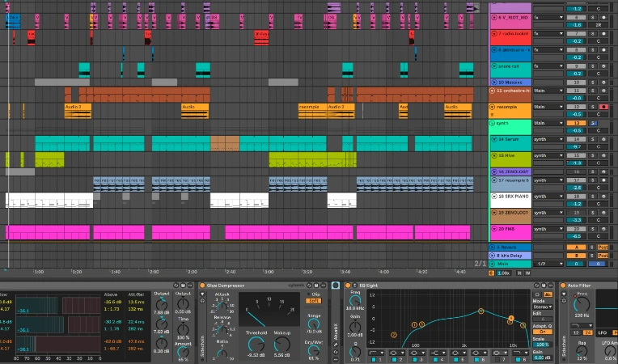Viewport: 618px width, 364px height.
Task: Enable EQ Eight band 7 activator
Action: (x=497, y=360)
